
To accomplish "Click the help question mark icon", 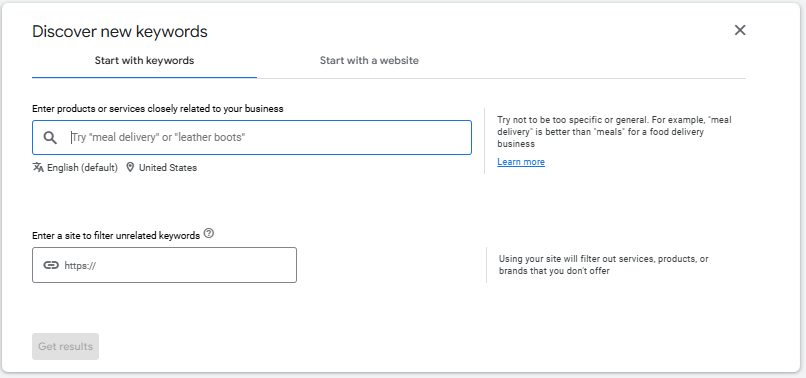I will click(208, 233).
